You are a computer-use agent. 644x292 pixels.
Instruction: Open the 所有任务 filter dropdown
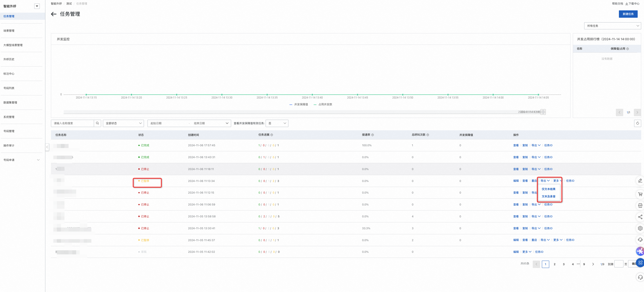point(612,26)
